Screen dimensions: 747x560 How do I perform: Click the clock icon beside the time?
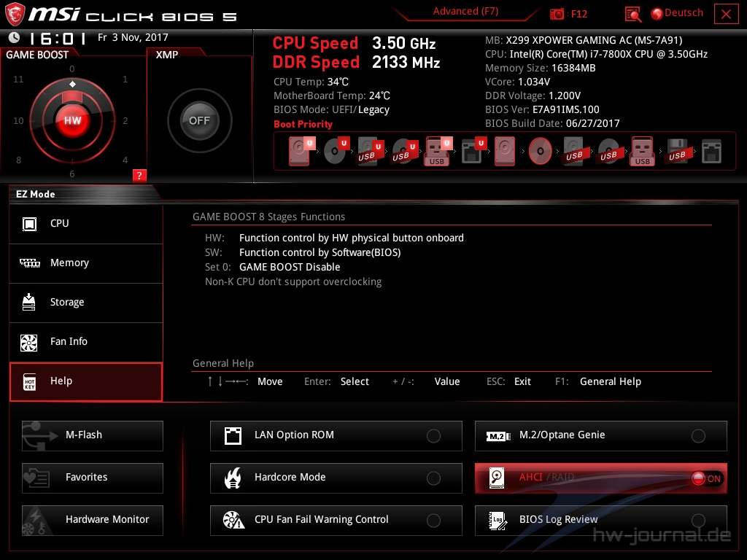coord(15,37)
